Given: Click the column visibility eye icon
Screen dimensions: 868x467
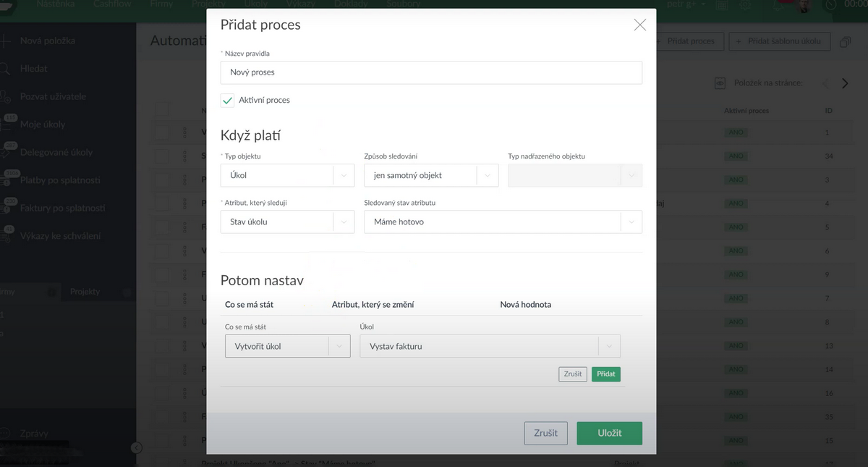Looking at the screenshot, I should point(720,83).
